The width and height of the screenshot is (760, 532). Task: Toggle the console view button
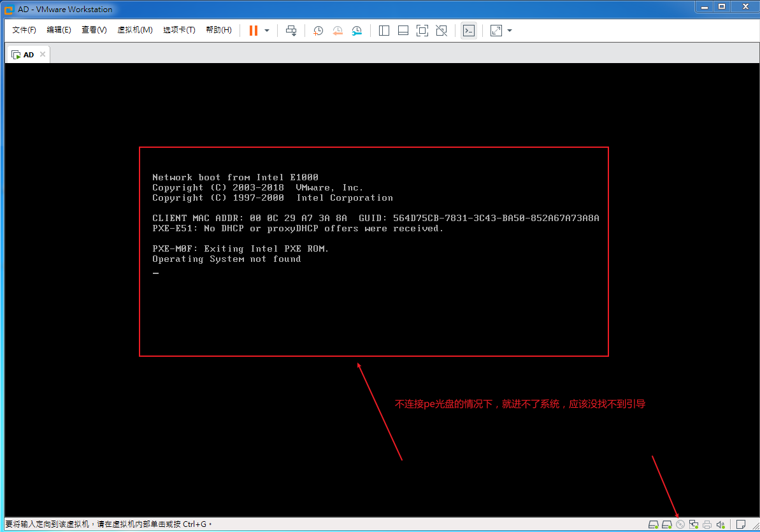469,31
